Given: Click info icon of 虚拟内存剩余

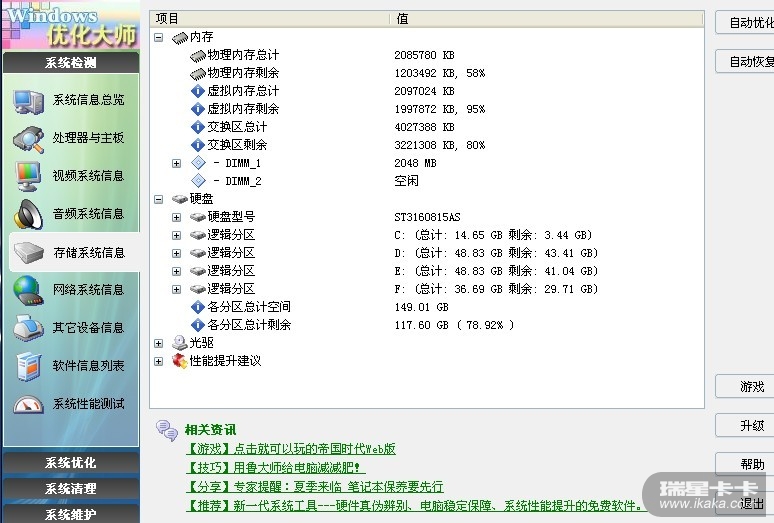Looking at the screenshot, I should 197,109.
